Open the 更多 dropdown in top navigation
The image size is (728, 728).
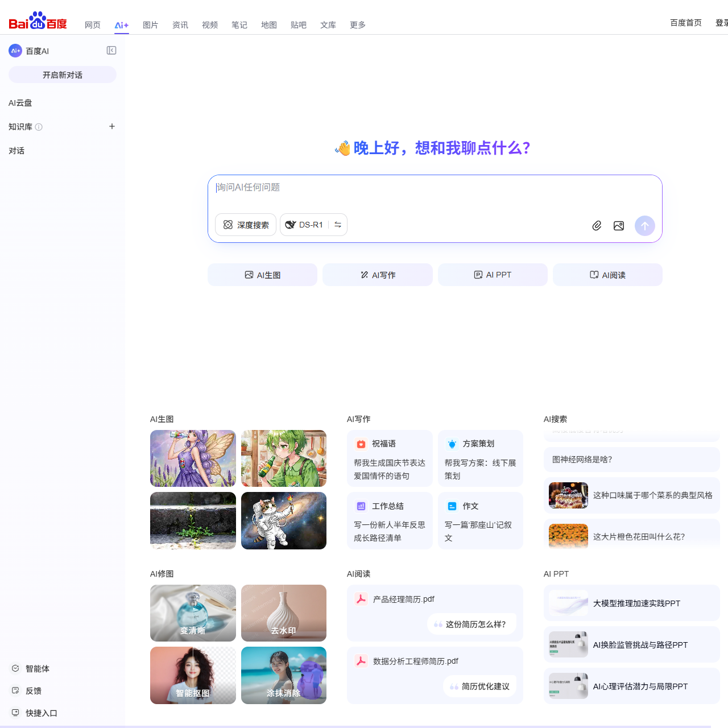click(x=357, y=25)
